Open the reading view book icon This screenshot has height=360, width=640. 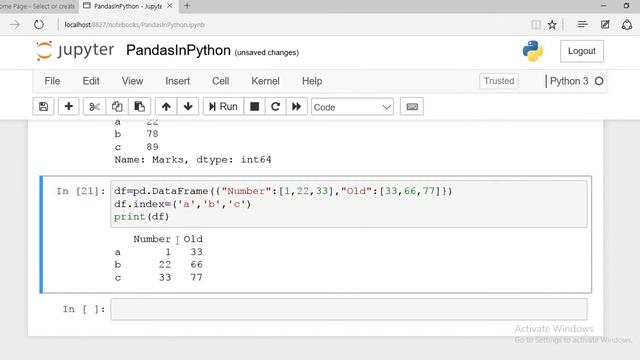point(536,25)
